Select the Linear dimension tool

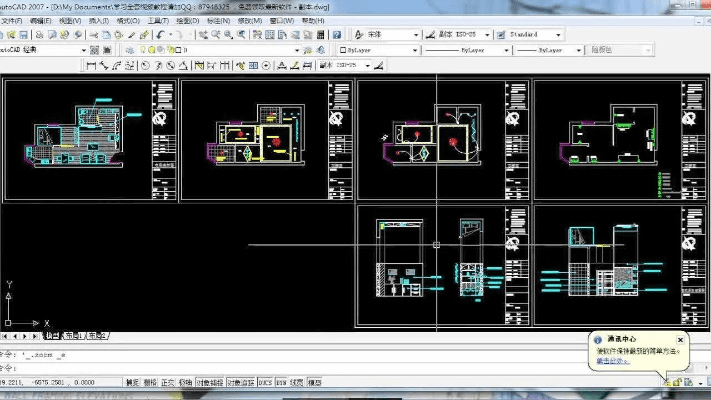pyautogui.click(x=91, y=65)
